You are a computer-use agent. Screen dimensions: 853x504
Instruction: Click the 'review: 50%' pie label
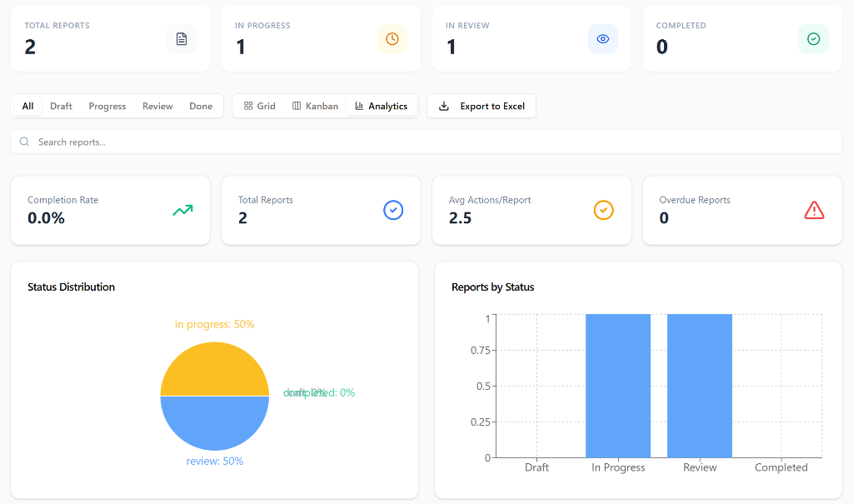[x=215, y=461]
